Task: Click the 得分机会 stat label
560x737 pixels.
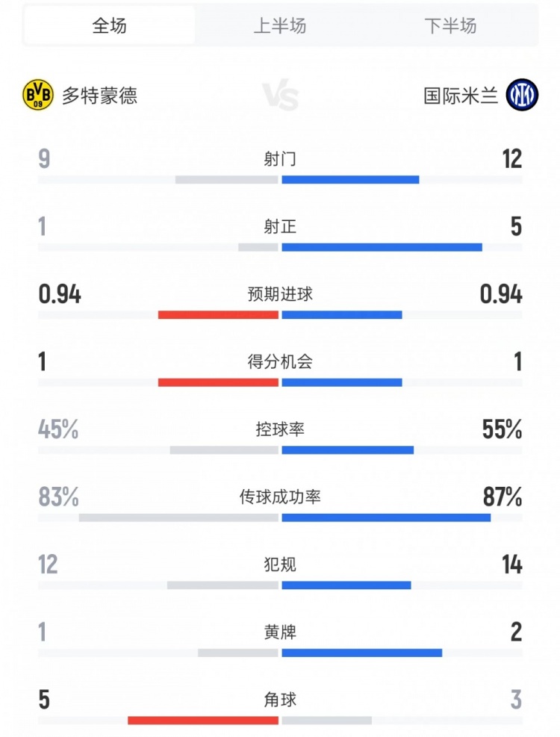Action: [x=280, y=362]
